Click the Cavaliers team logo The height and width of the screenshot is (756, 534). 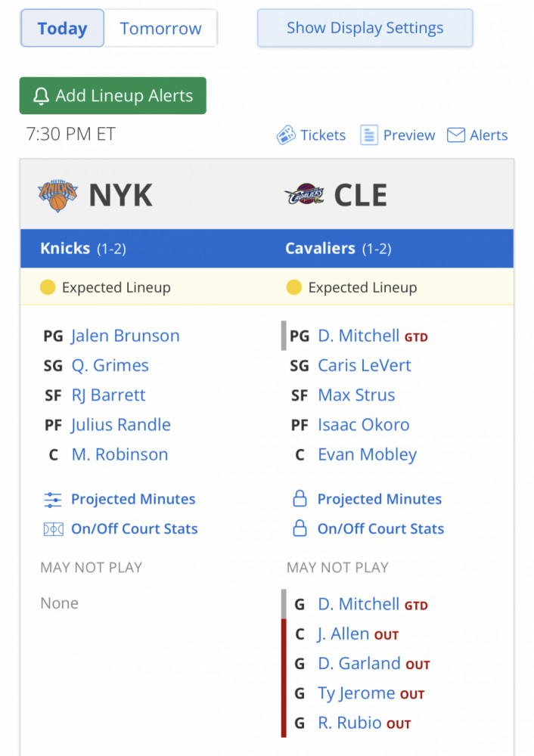click(x=304, y=195)
